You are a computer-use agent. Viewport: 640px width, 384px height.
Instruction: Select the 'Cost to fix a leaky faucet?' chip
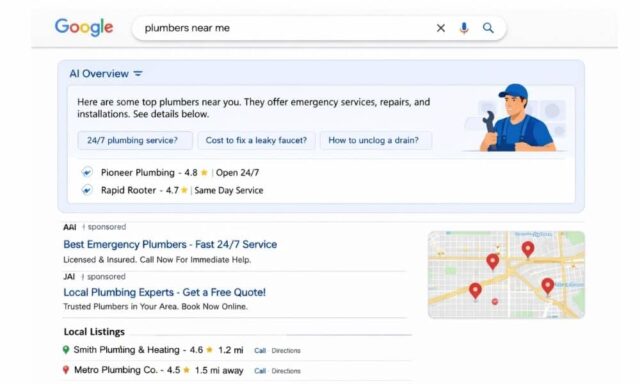click(x=256, y=140)
